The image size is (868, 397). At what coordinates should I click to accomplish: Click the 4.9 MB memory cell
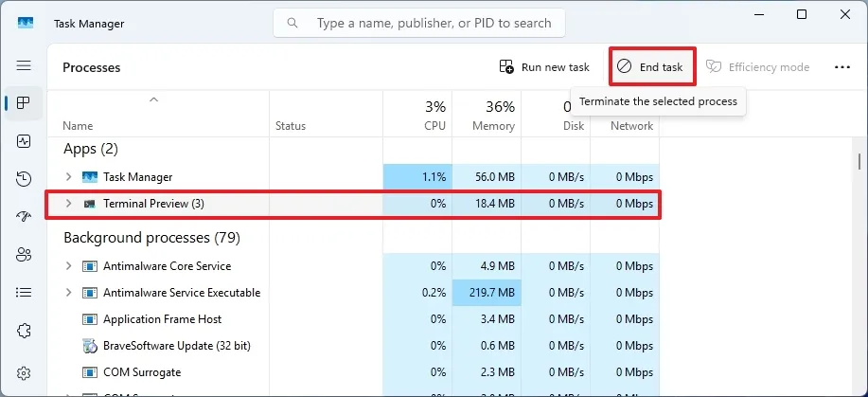487,265
